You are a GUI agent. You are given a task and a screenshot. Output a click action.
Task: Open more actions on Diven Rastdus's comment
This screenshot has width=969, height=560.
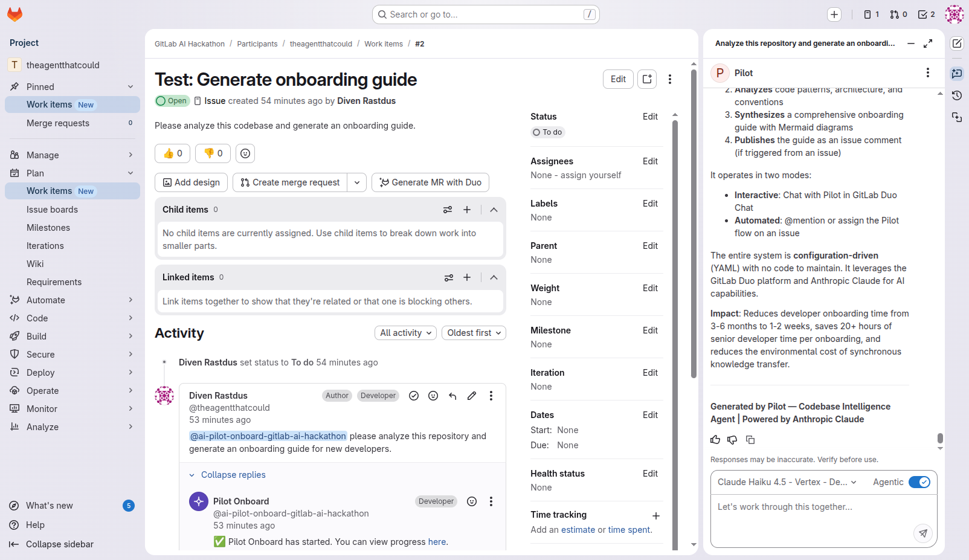491,396
